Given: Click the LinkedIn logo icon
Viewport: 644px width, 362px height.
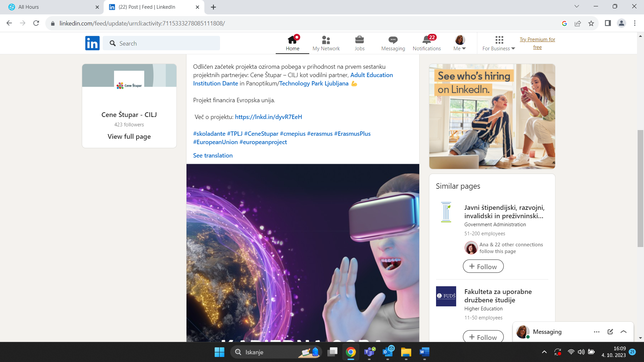Looking at the screenshot, I should click(x=92, y=43).
